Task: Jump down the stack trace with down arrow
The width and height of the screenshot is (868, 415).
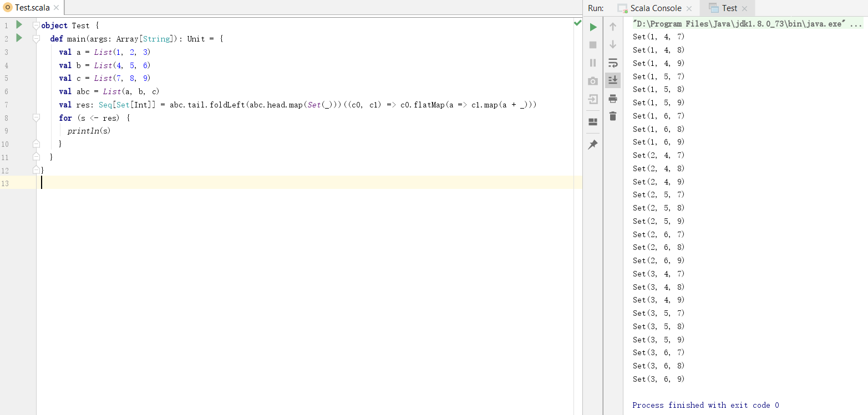Action: (x=613, y=45)
